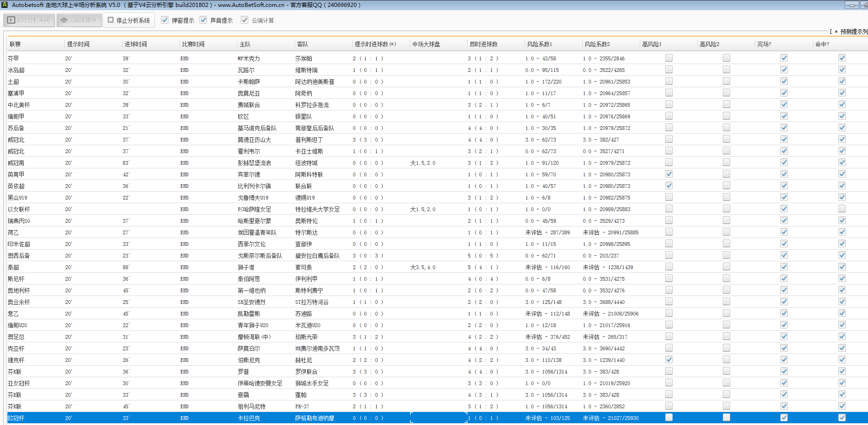
Task: Minimize the Autobetsoft window
Action: (x=851, y=5)
